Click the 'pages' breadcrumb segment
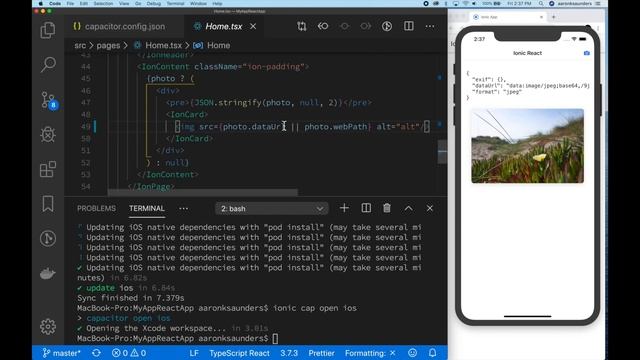This screenshot has height=360, width=640. tap(108, 45)
